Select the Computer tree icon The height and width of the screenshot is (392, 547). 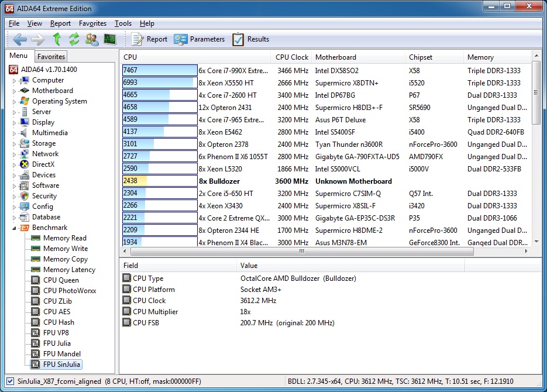(25, 80)
